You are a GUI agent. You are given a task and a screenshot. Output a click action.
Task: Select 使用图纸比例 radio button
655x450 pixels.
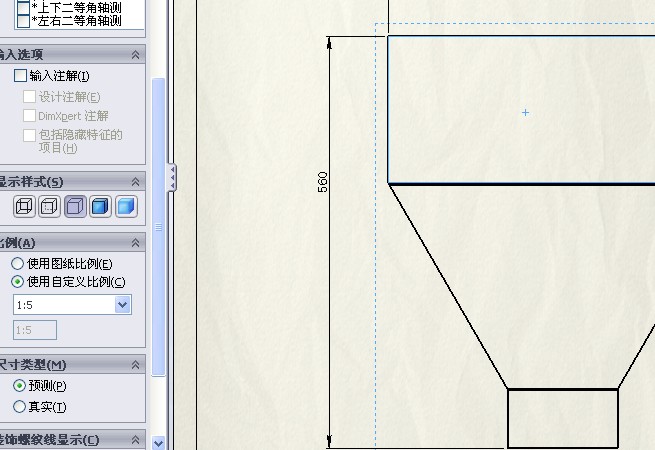point(17,264)
